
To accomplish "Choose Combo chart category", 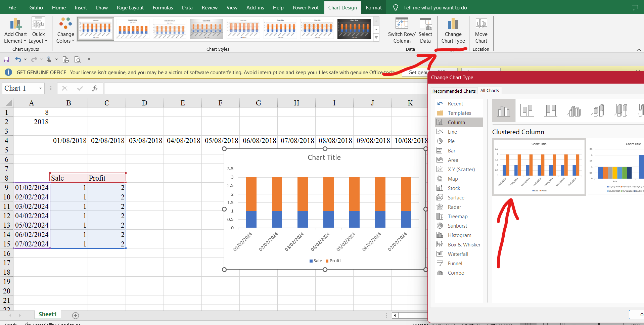I will click(456, 273).
